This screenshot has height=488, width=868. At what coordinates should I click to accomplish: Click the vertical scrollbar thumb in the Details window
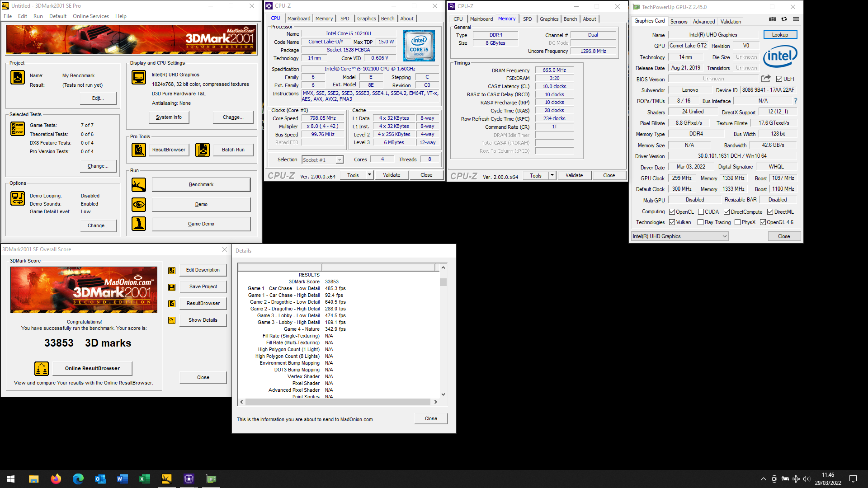point(443,282)
